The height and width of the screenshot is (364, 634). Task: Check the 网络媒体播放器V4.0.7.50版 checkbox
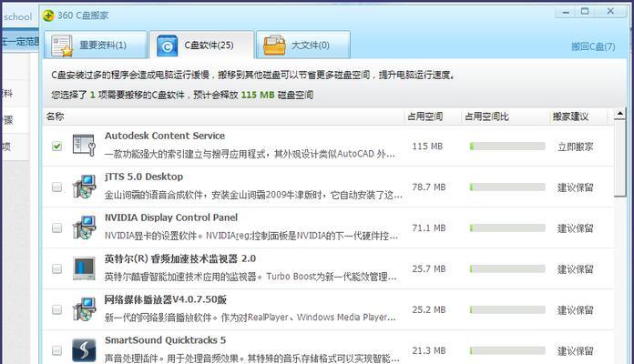pos(57,309)
